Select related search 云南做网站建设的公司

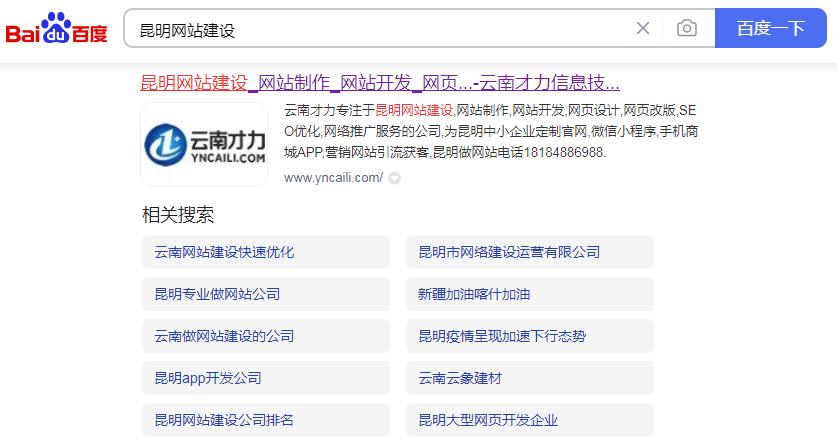266,336
